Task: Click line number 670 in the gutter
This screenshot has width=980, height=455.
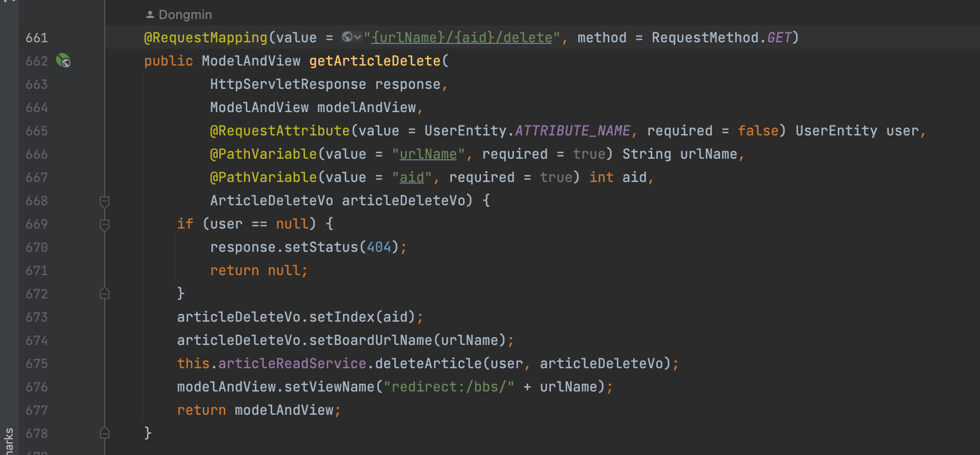Action: [x=36, y=247]
